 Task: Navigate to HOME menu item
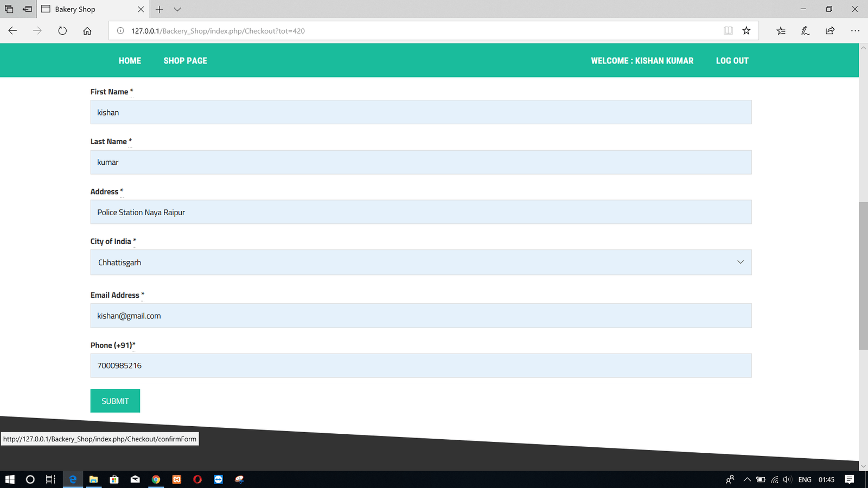(130, 61)
